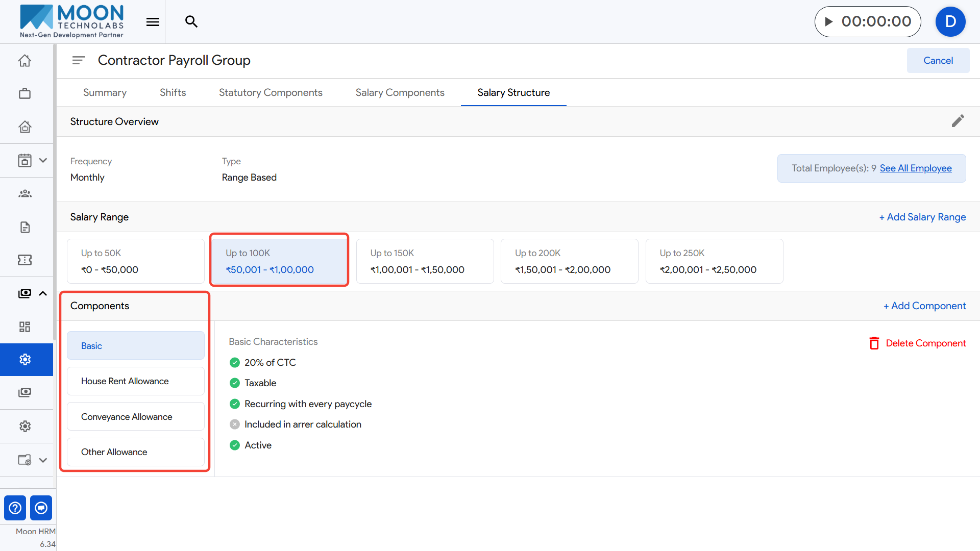Open the home icon in sidebar
Image resolution: width=980 pixels, height=551 pixels.
[x=24, y=61]
